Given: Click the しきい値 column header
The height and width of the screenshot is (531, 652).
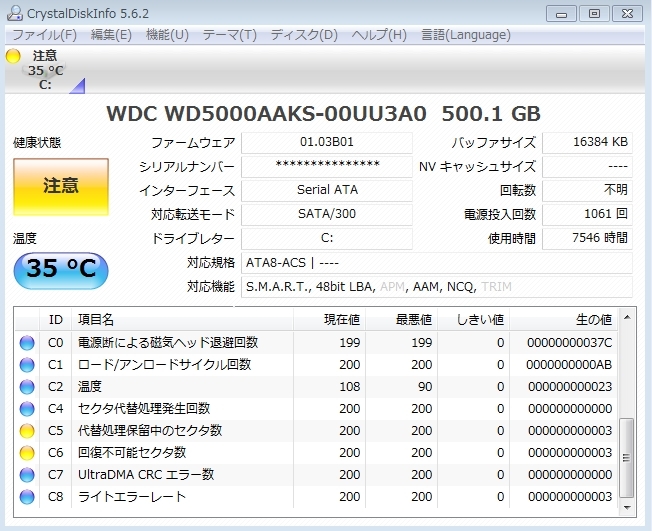Looking at the screenshot, I should [474, 320].
